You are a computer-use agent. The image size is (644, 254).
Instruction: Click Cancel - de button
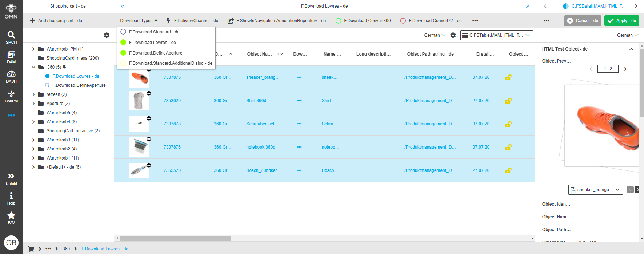(583, 21)
